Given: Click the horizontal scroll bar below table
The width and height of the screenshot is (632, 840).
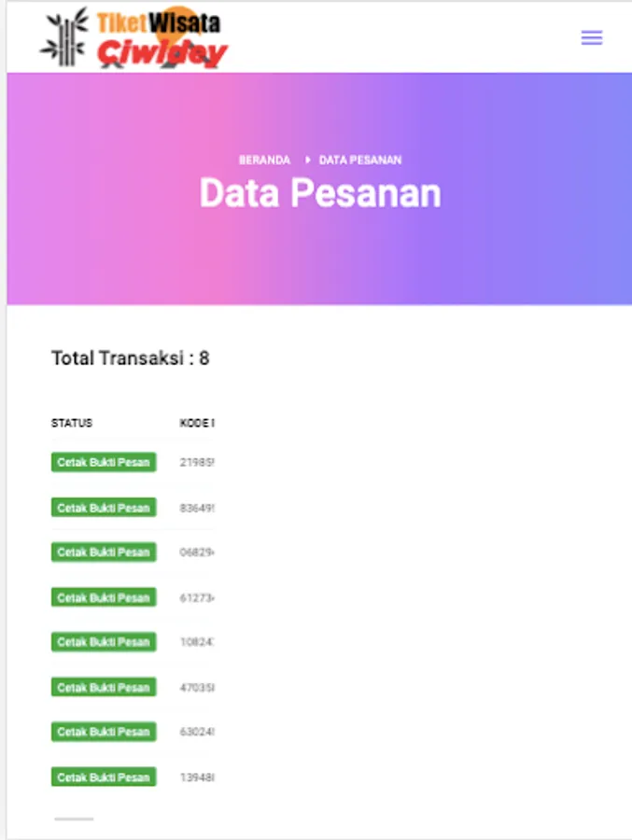Looking at the screenshot, I should [74, 819].
